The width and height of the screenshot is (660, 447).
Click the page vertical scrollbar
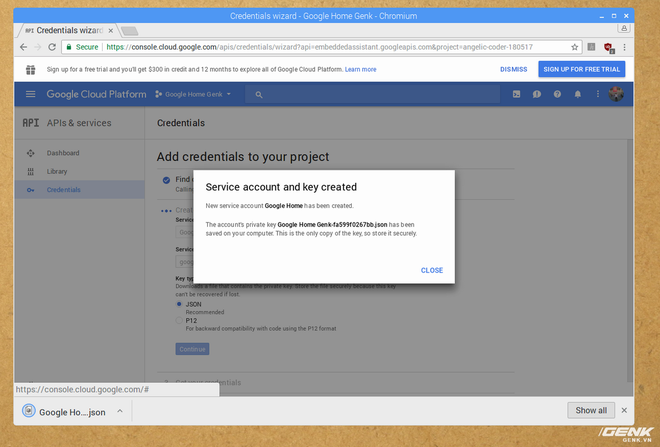tap(630, 261)
